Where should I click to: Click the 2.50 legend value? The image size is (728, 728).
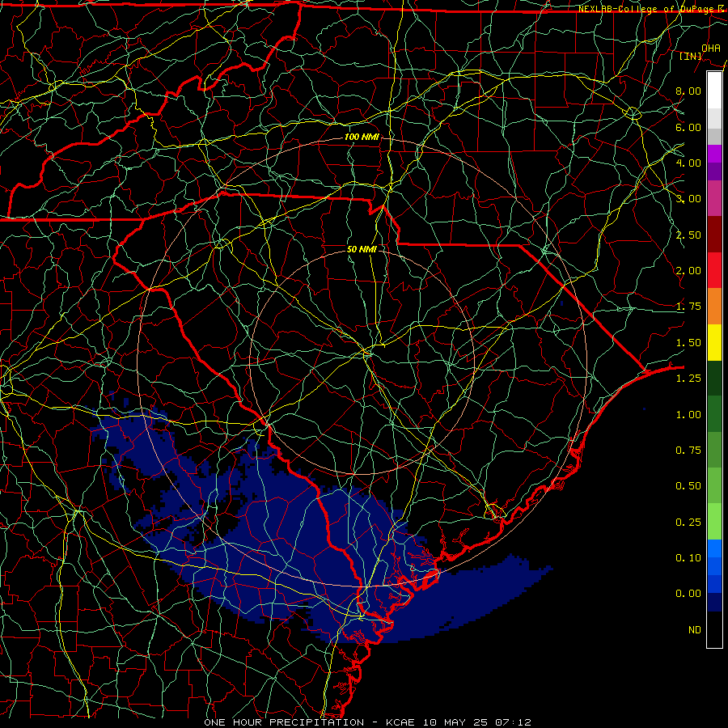(x=688, y=235)
